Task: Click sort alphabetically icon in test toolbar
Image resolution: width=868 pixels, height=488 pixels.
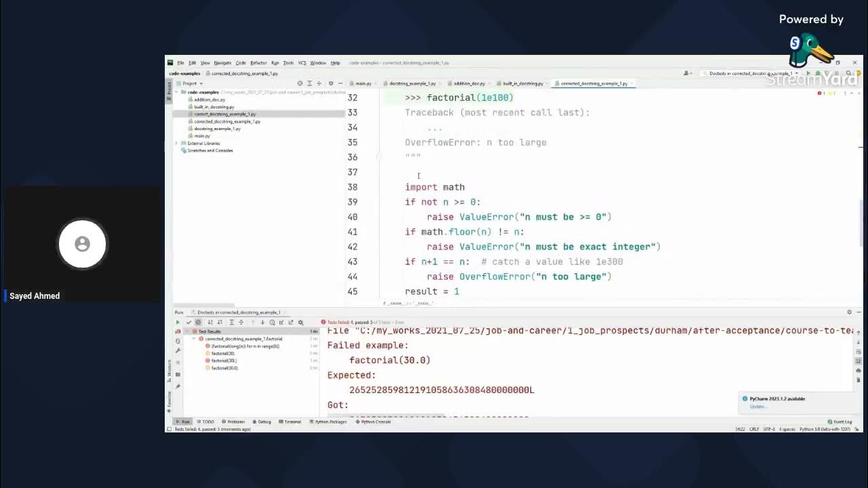Action: pyautogui.click(x=210, y=323)
